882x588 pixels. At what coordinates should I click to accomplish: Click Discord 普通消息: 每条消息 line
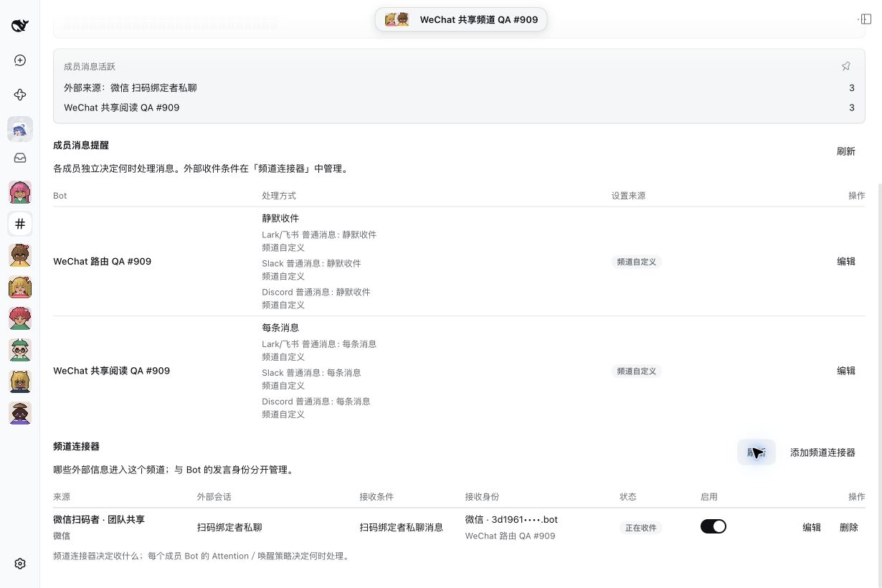(316, 401)
